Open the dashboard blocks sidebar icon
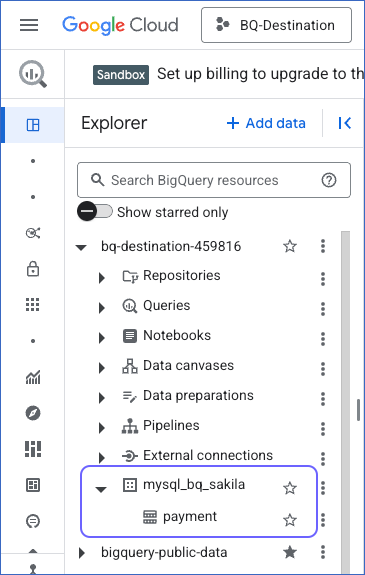The width and height of the screenshot is (365, 575). [33, 449]
